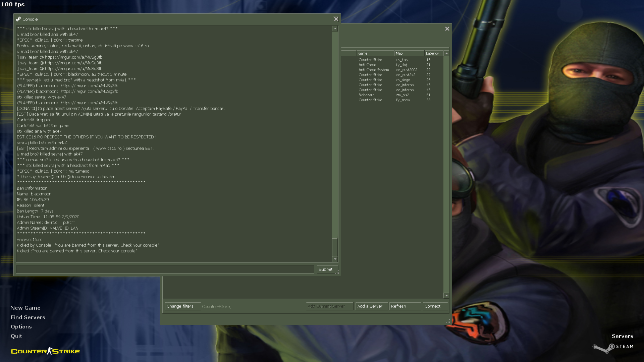Viewport: 644px width, 362px height.
Task: Click the 'Unban Time' console line
Action: pos(48,217)
